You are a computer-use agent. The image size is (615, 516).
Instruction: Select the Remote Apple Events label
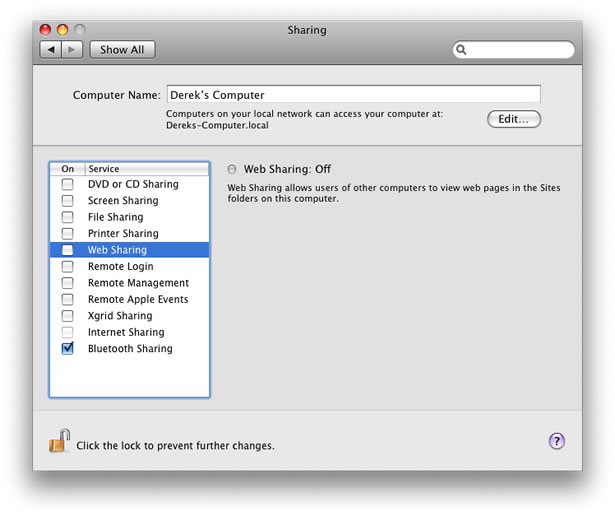pos(138,299)
